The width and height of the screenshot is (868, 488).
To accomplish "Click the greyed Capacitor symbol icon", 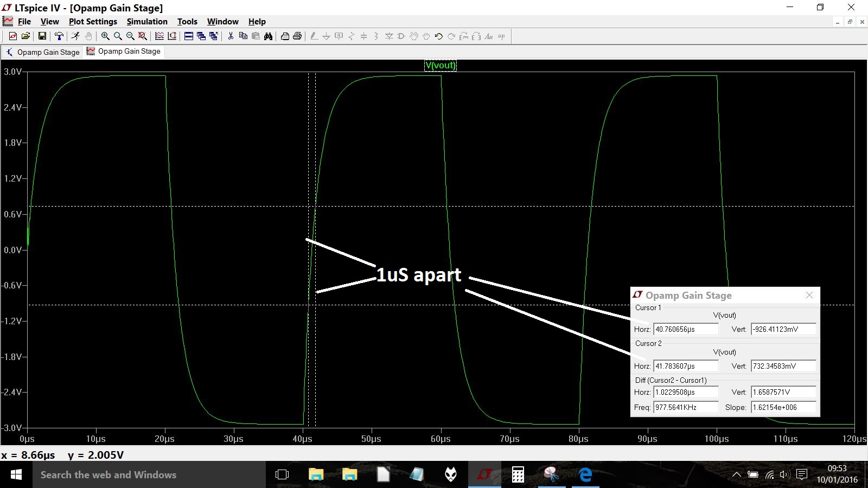I will [x=364, y=36].
